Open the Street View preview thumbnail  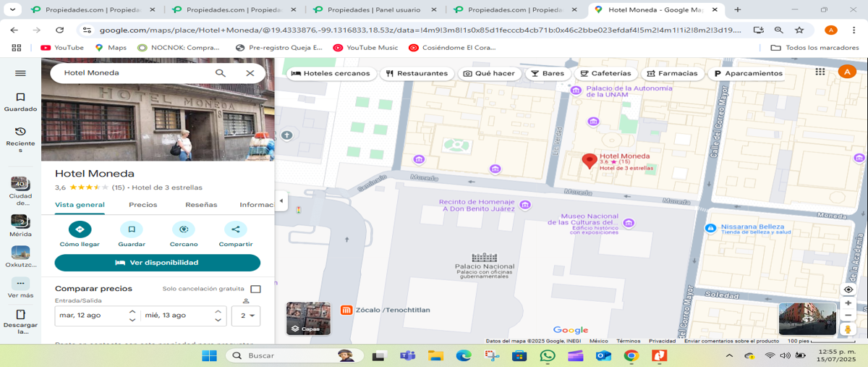[807, 319]
